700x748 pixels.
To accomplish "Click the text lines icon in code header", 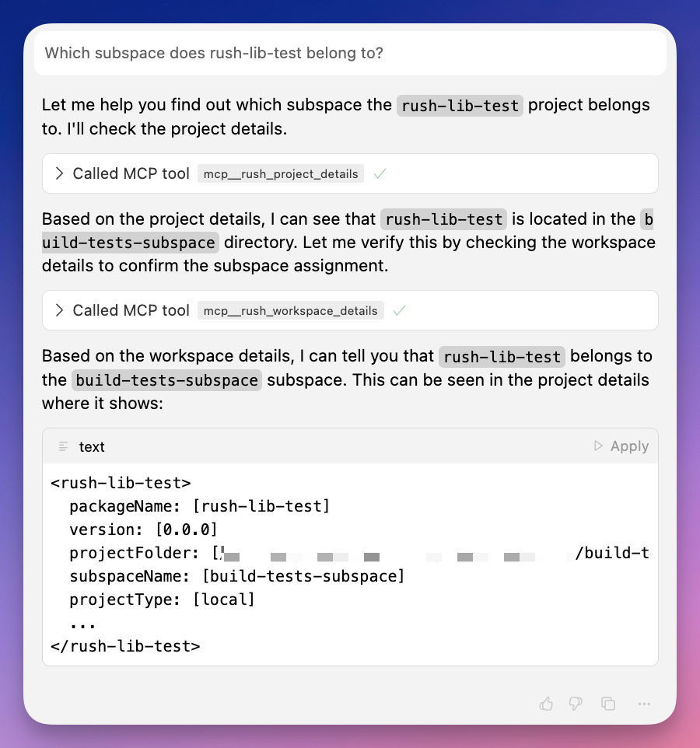I will coord(64,446).
